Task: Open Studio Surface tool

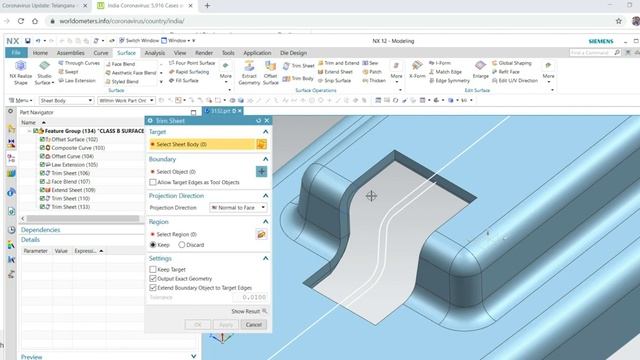Action: pos(44,73)
